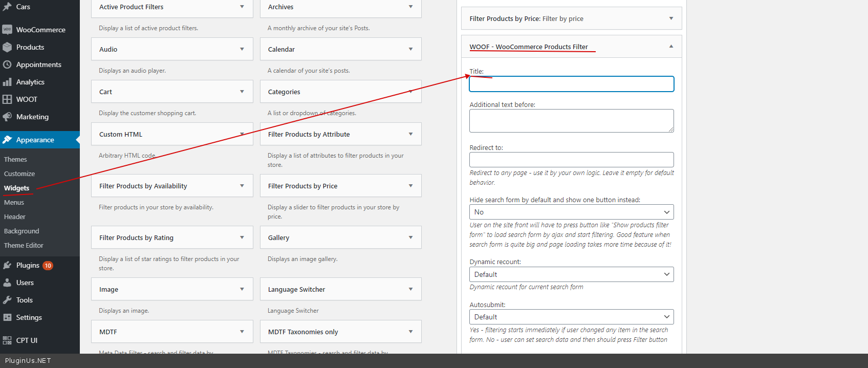Open the Dynamic recount dropdown
Image resolution: width=868 pixels, height=368 pixels.
click(571, 274)
